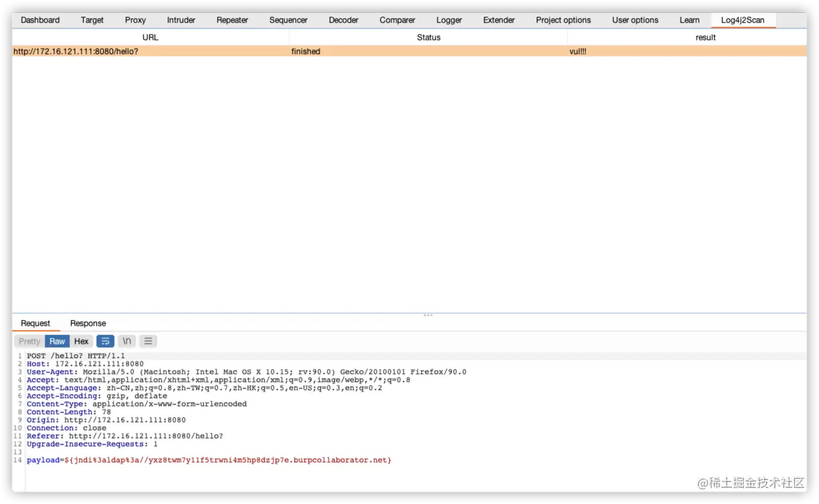Sort by the Status column header
Viewport: 819px width, 504px height.
click(x=429, y=37)
